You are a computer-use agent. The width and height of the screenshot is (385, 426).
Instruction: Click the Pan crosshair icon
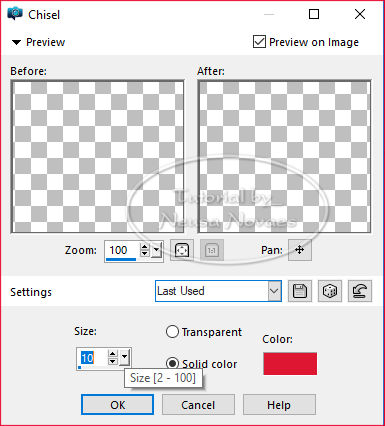pyautogui.click(x=300, y=250)
